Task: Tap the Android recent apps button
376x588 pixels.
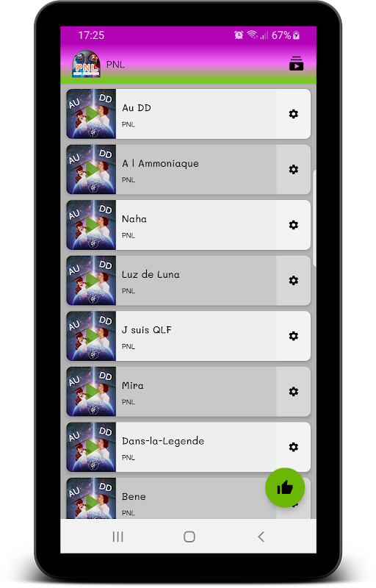Action: point(118,537)
